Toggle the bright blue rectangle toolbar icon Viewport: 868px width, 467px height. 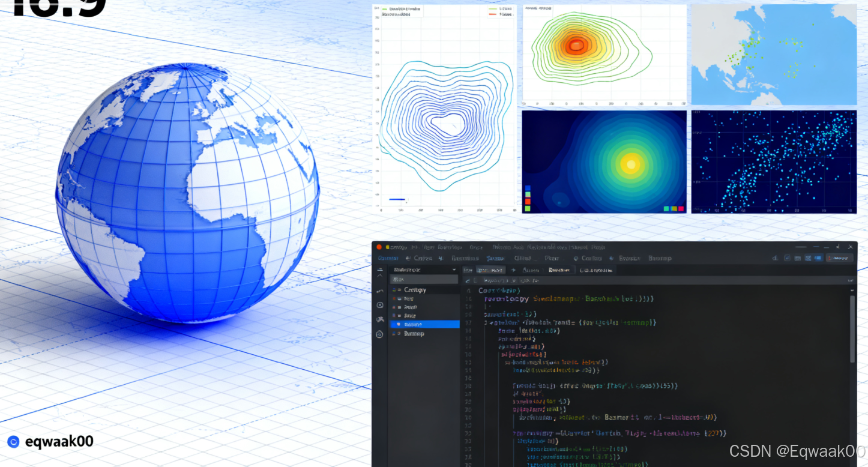818,258
